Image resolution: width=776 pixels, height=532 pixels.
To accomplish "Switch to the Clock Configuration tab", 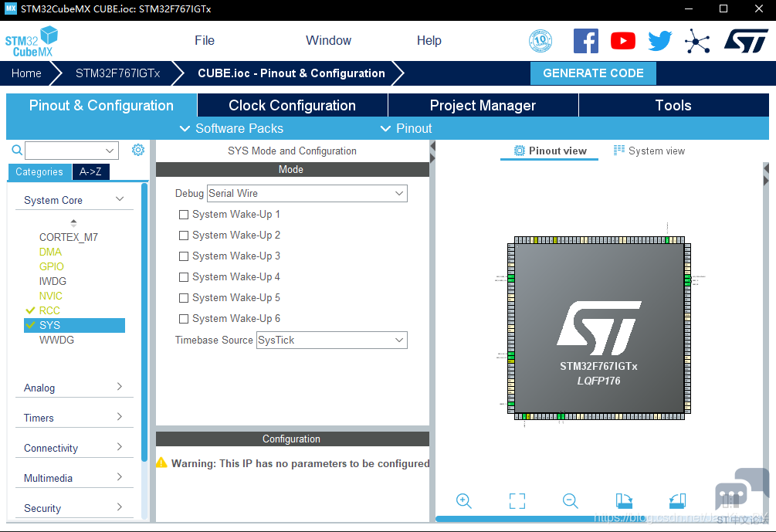I will tap(292, 106).
